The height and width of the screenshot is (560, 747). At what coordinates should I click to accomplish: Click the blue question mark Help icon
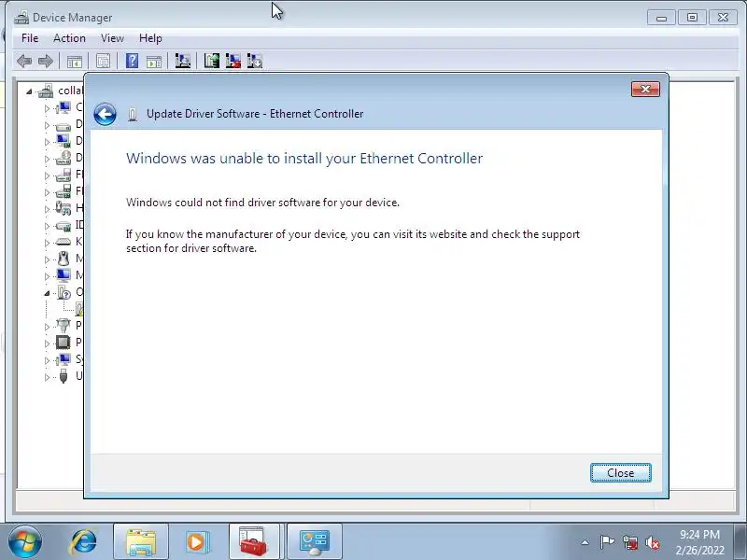(x=132, y=61)
